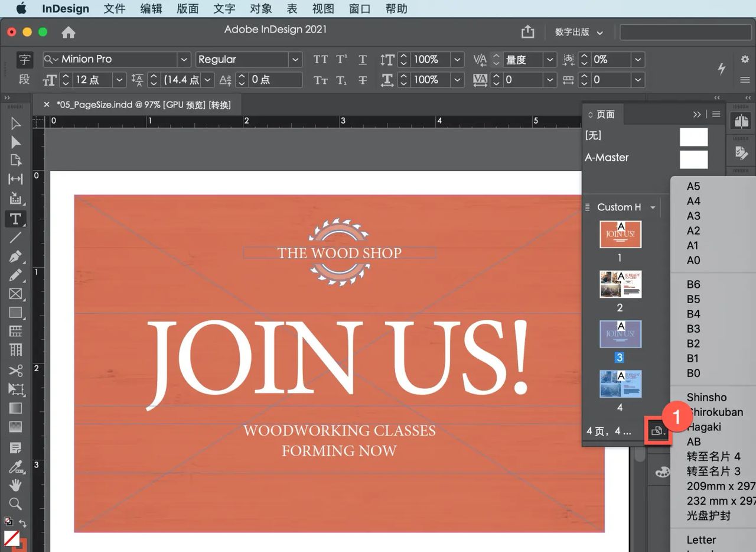Select the Pencil tool
This screenshot has height=552, width=756.
click(16, 275)
